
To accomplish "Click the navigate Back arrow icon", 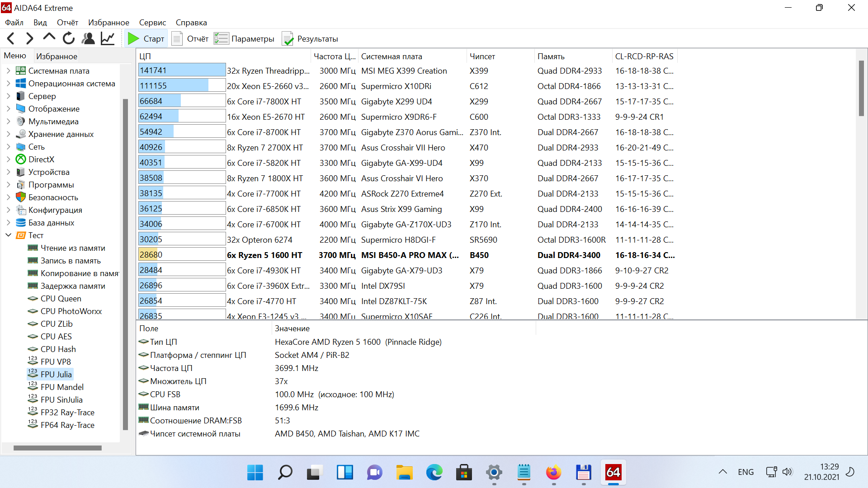I will pyautogui.click(x=11, y=39).
